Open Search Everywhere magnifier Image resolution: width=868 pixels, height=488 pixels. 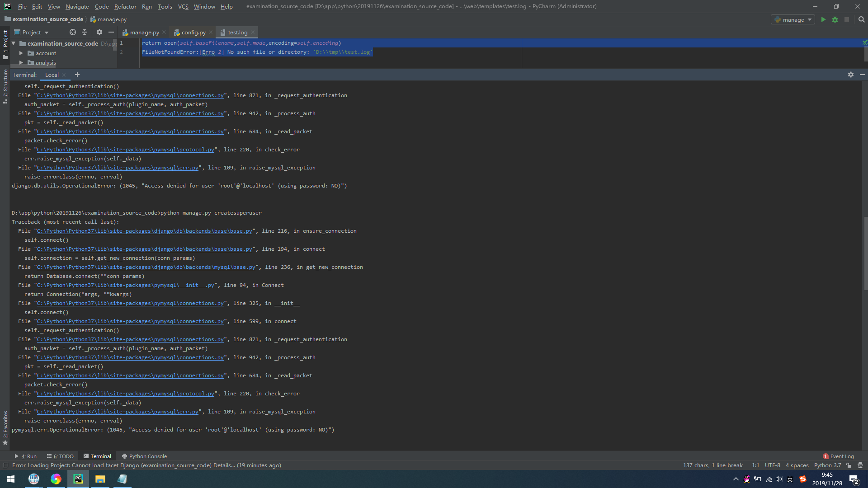tap(861, 19)
